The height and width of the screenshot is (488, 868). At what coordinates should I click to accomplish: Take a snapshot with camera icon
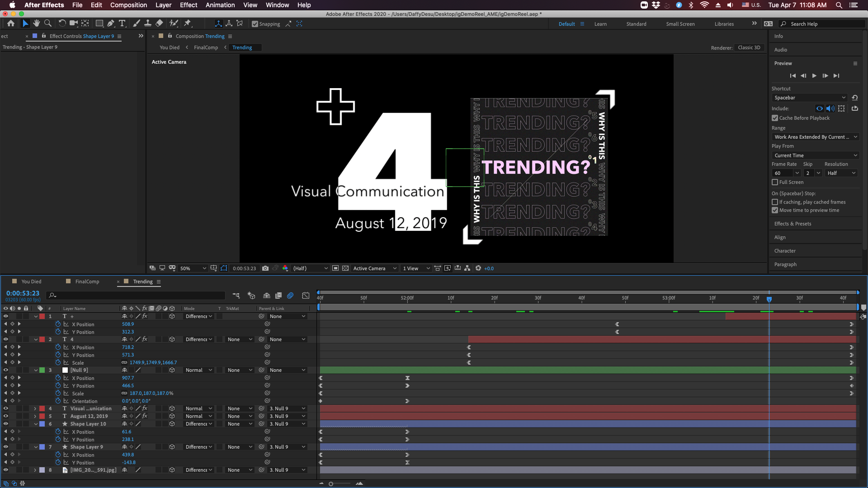click(x=265, y=268)
